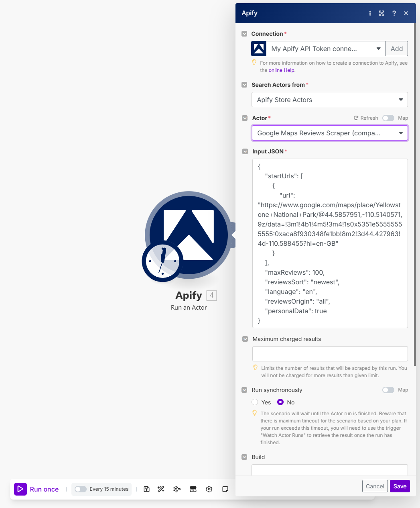This screenshot has height=508, width=420.
Task: Expand the Apify panel to full size
Action: pyautogui.click(x=381, y=13)
